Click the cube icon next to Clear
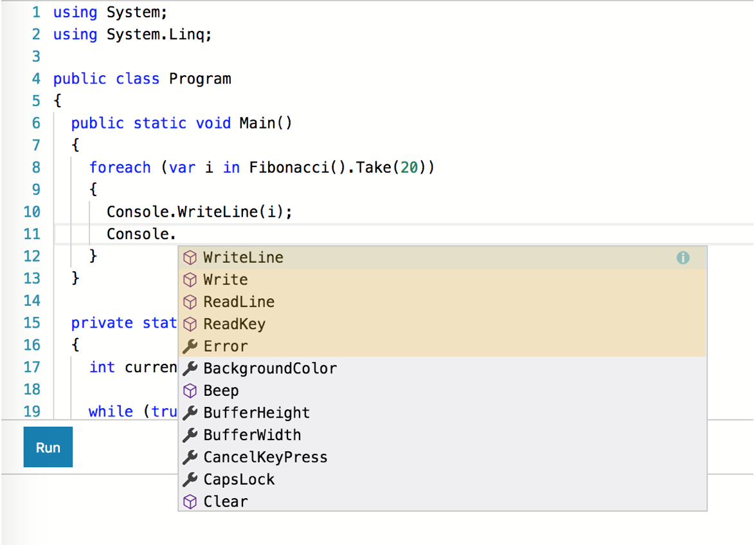756x545 pixels. point(190,501)
